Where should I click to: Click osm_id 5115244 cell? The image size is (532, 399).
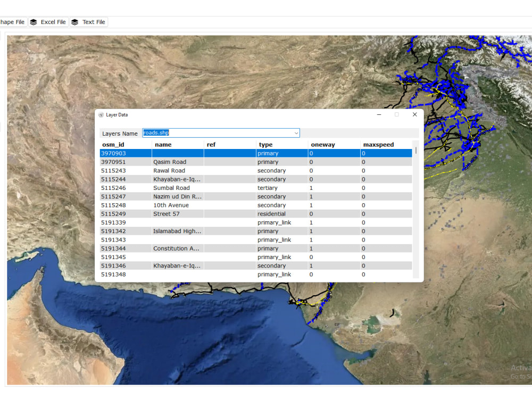click(126, 179)
